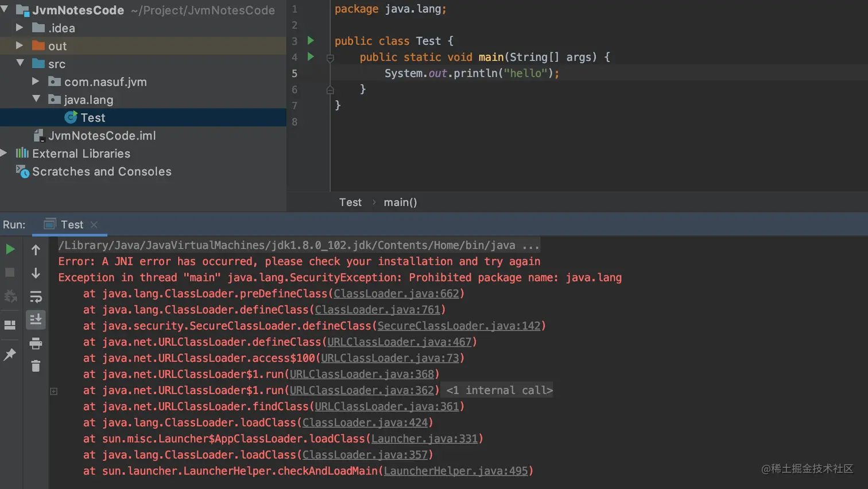Image resolution: width=868 pixels, height=489 pixels.
Task: Open the ClassLoader.java:357 link
Action: 365,455
